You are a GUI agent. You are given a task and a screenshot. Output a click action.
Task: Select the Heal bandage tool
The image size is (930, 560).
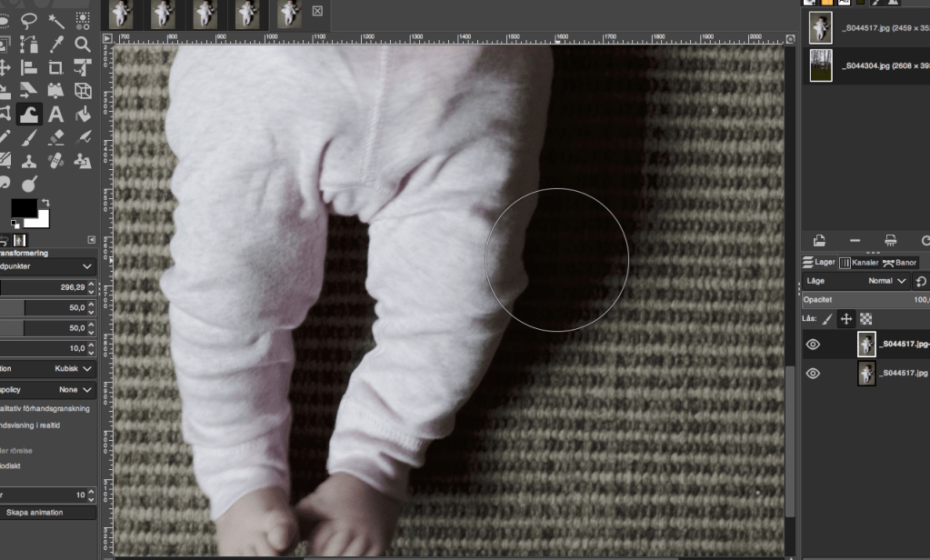[x=55, y=161]
